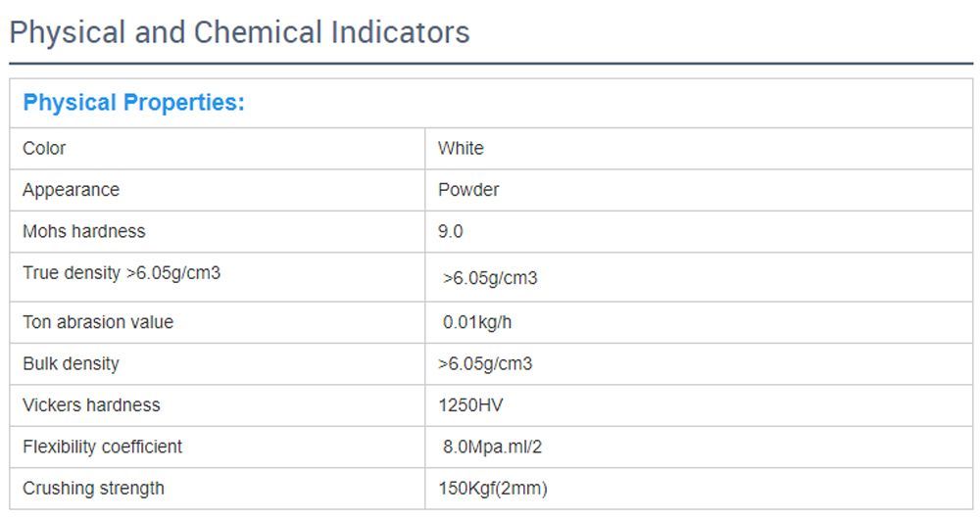This screenshot has height=519, width=980.
Task: Click the "Crushing strength" label
Action: (x=93, y=489)
